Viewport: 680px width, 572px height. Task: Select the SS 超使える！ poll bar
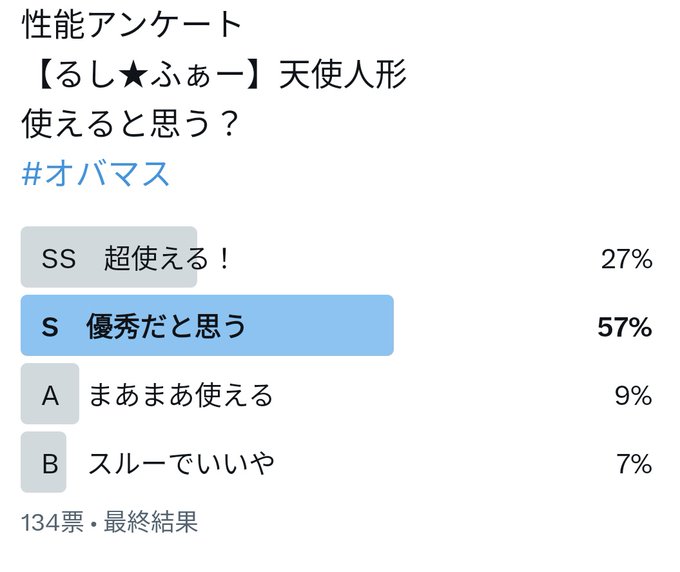click(x=109, y=257)
